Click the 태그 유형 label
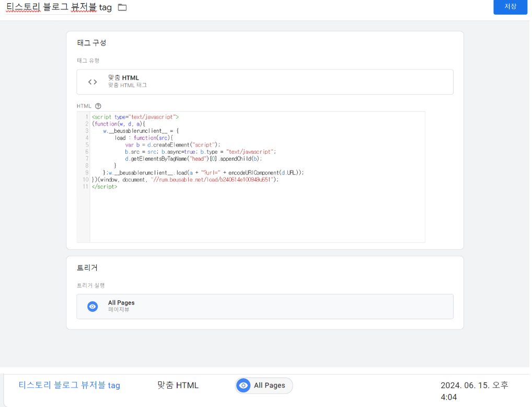 (88, 61)
